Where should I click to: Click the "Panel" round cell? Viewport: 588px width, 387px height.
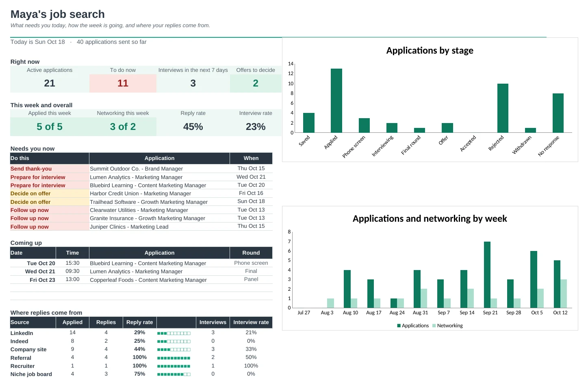tap(251, 279)
